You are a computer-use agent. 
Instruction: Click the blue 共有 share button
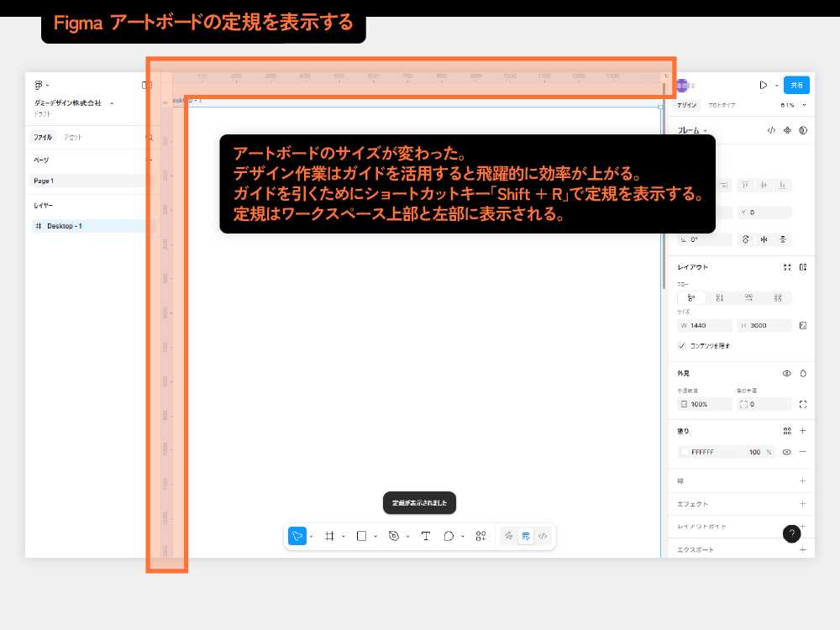coord(796,85)
